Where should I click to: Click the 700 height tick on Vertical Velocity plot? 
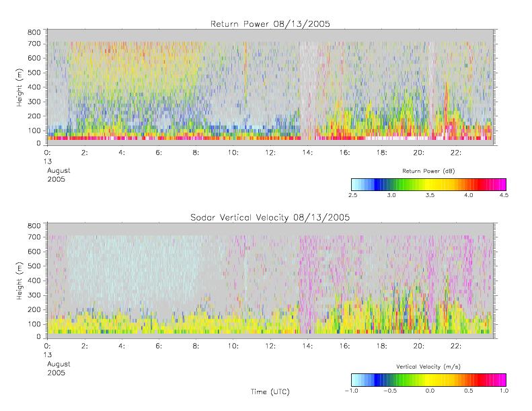34,237
